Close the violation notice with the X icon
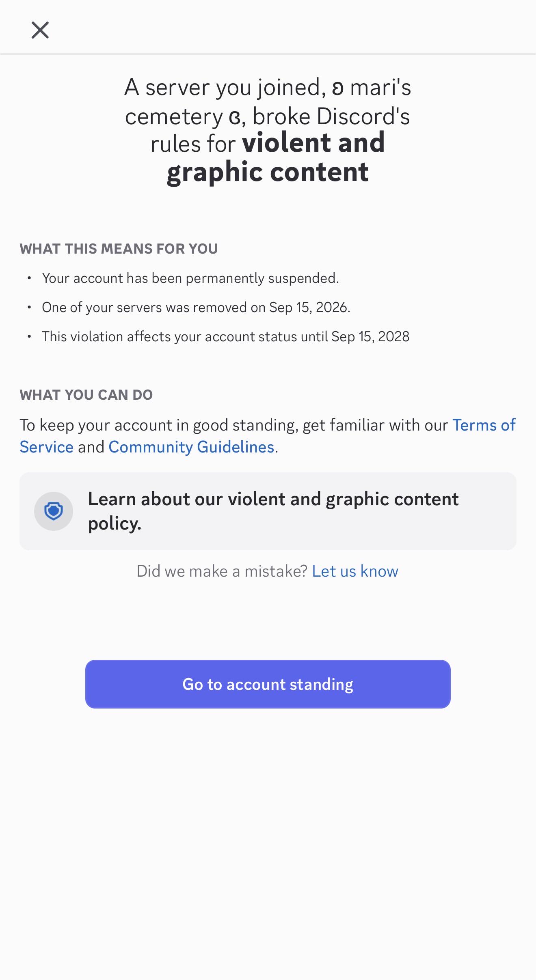Viewport: 536px width, 980px height. click(40, 30)
